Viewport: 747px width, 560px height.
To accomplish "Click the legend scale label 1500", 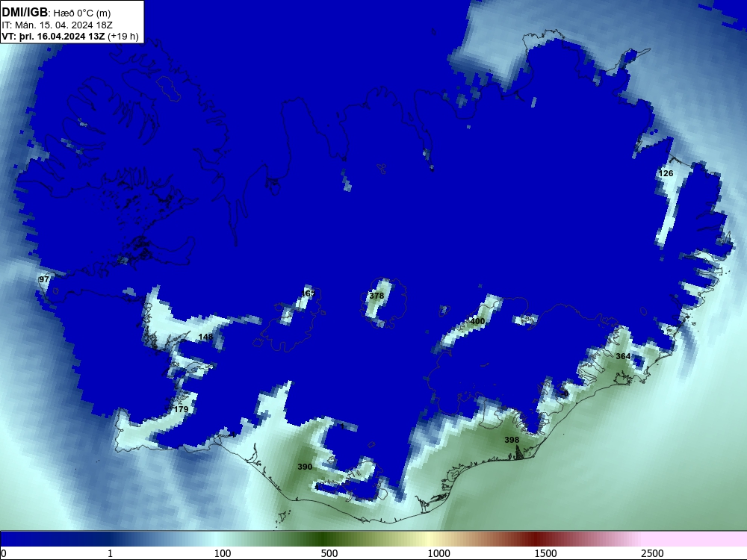I will [x=545, y=553].
